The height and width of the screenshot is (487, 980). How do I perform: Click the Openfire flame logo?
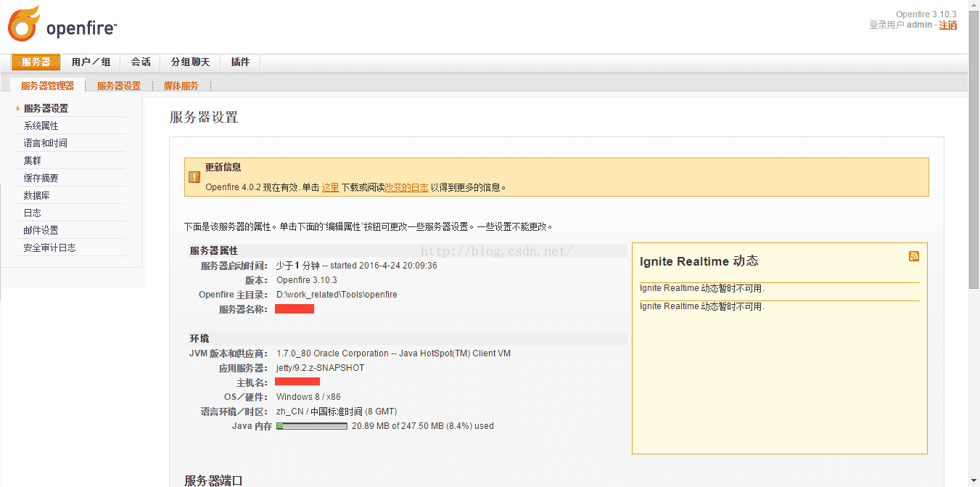click(23, 23)
